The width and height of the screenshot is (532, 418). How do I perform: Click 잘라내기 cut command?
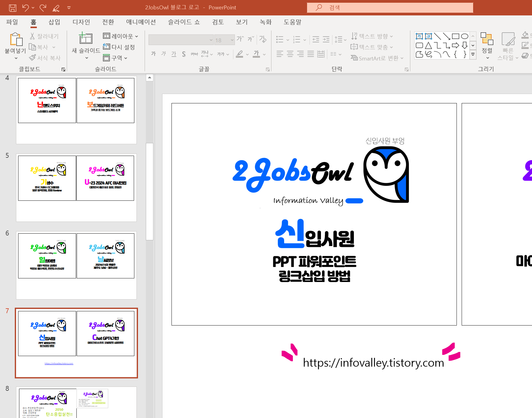pyautogui.click(x=44, y=36)
